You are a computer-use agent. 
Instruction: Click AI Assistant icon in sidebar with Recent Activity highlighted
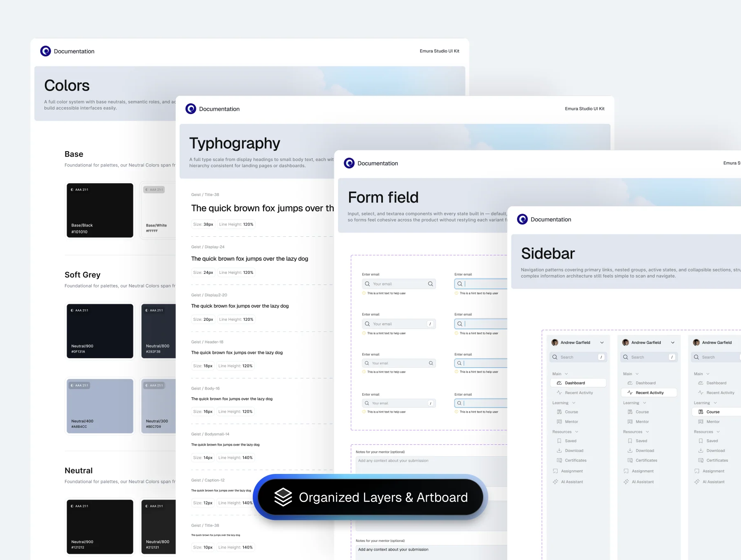point(626,482)
